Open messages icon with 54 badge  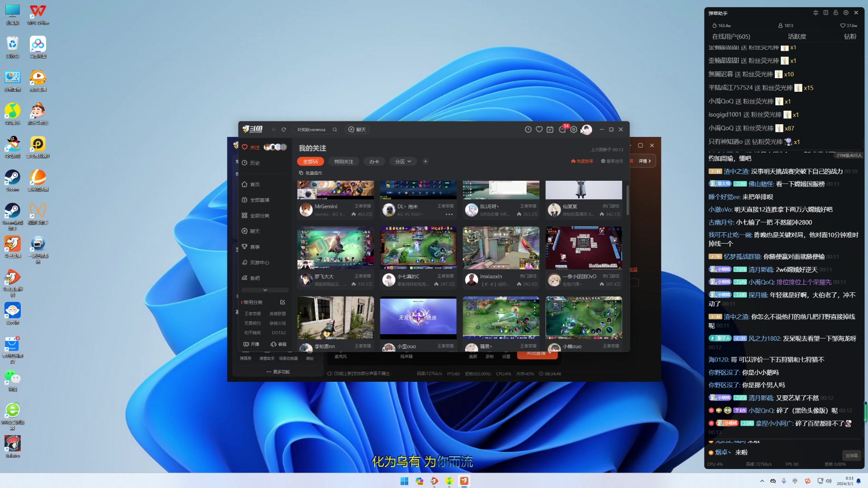point(562,130)
